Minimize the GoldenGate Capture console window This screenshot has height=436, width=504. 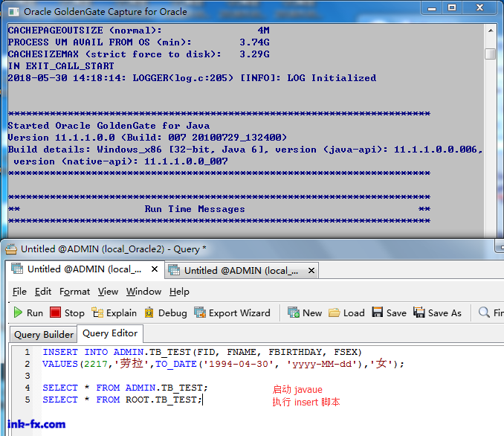432,8
